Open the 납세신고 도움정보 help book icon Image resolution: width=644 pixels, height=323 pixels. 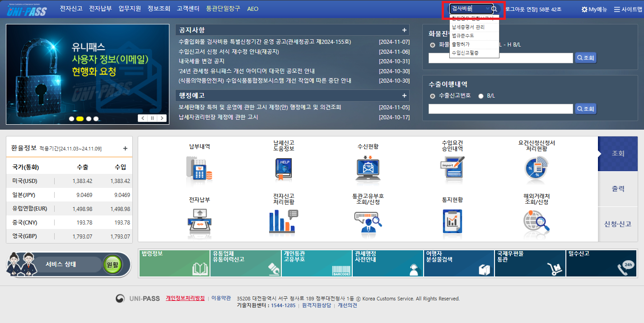(284, 169)
